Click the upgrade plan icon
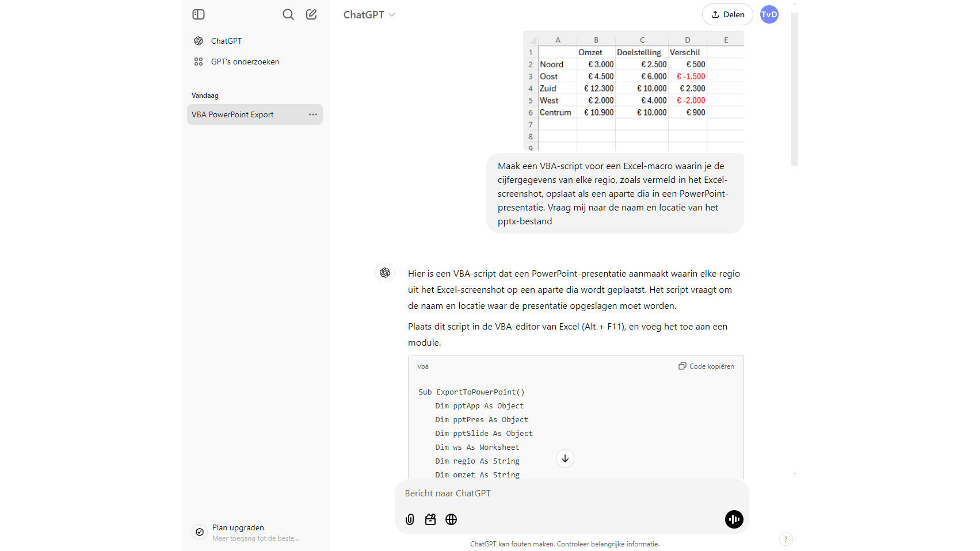Screen dimensions: 980x551 (200, 532)
